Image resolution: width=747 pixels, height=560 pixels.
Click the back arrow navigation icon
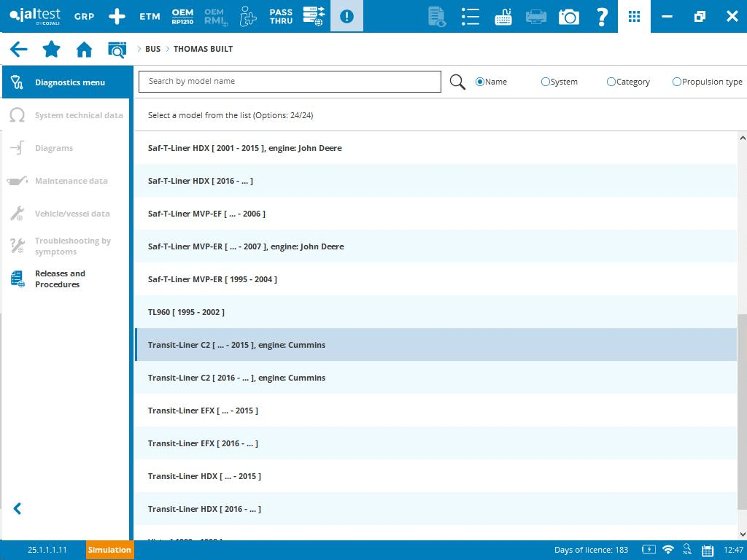[x=18, y=50]
